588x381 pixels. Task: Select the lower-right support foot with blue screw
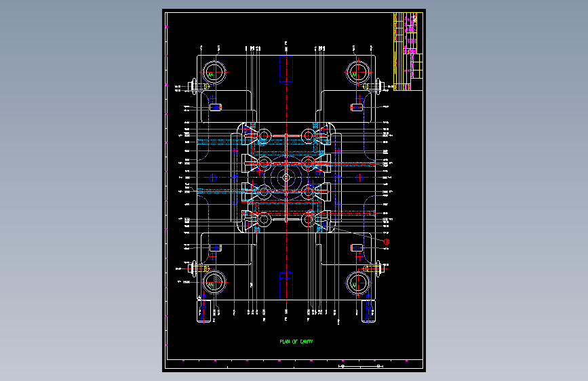pos(368,311)
